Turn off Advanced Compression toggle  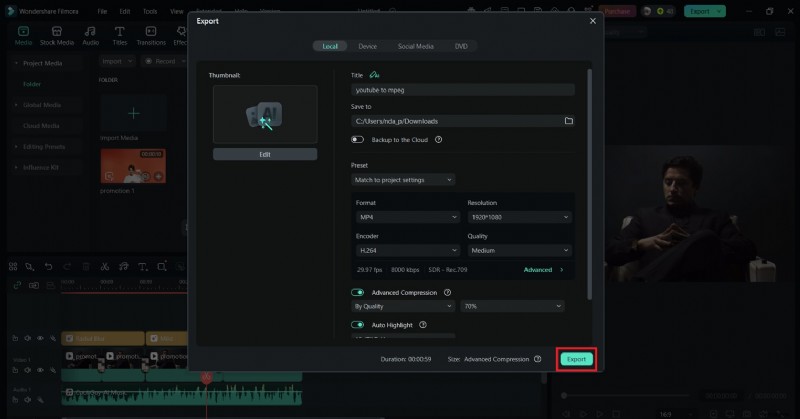pos(357,293)
